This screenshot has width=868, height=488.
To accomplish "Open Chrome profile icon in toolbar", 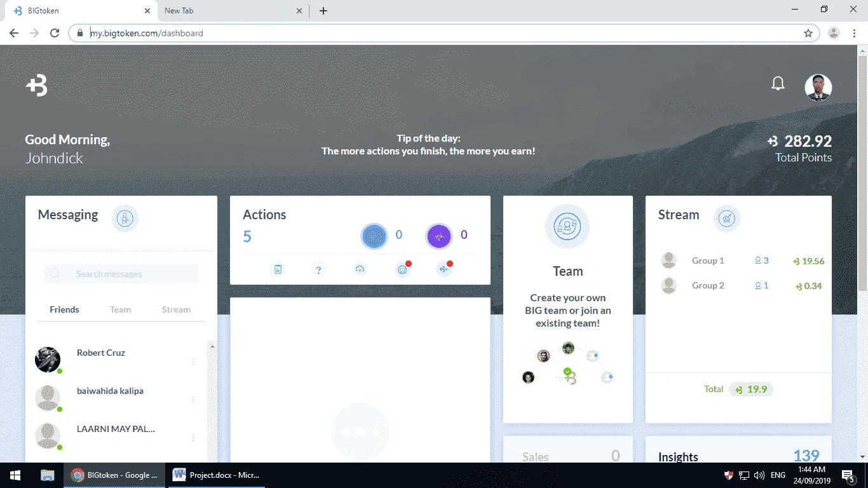I will pyautogui.click(x=834, y=33).
